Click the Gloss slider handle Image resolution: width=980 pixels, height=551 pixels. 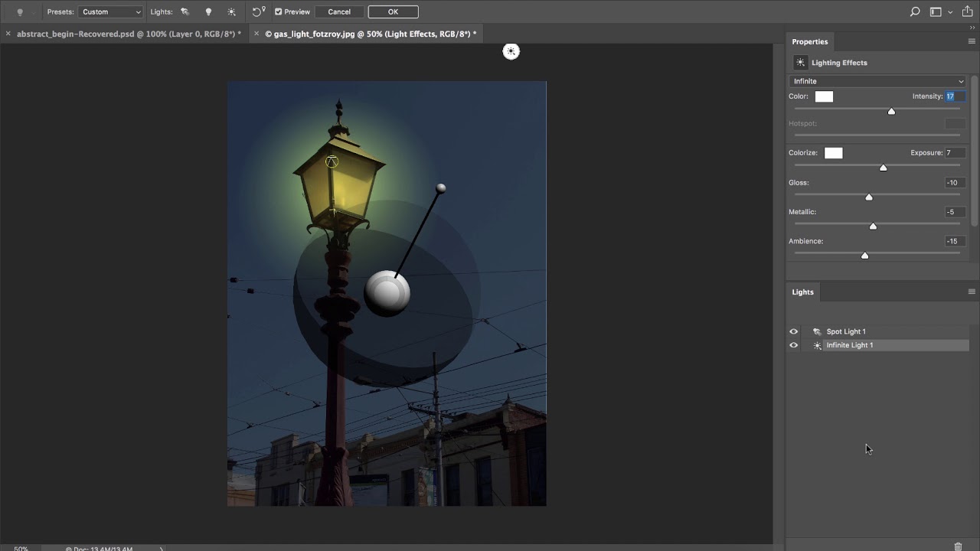[869, 197]
